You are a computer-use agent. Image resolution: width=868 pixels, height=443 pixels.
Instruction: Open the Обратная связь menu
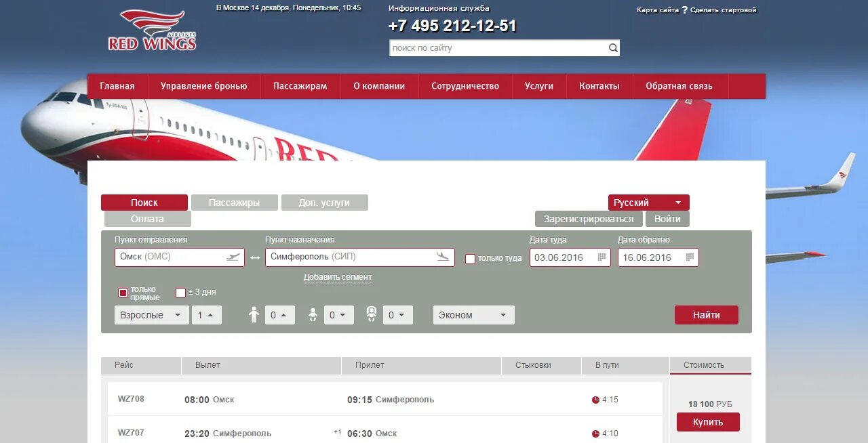coord(679,86)
